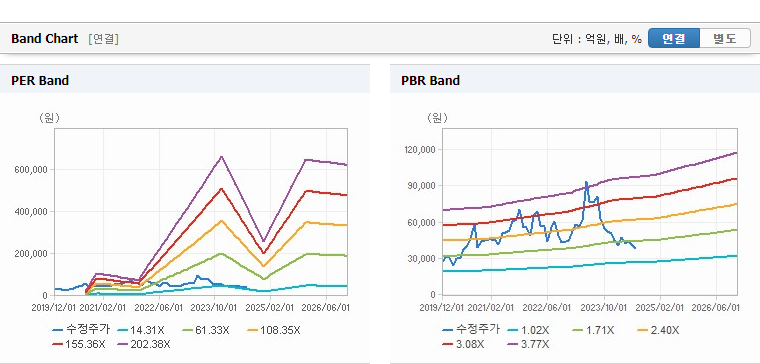Viewport: 760px width, 364px height.
Task: Switch to the 별도 toggle button
Action: pyautogui.click(x=725, y=38)
